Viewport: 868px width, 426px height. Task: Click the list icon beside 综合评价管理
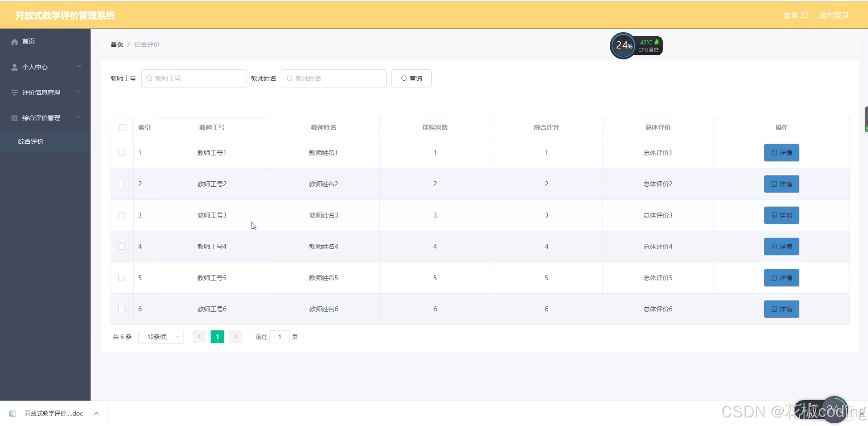(x=14, y=118)
